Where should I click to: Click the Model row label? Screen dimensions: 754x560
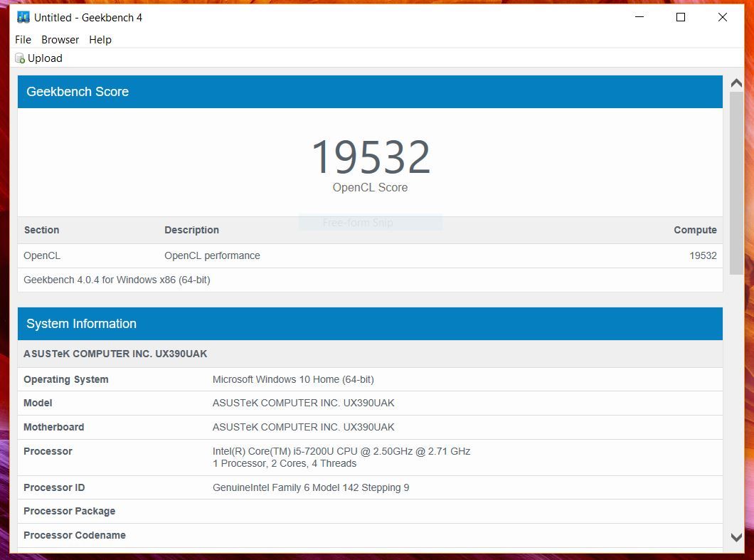pos(38,403)
